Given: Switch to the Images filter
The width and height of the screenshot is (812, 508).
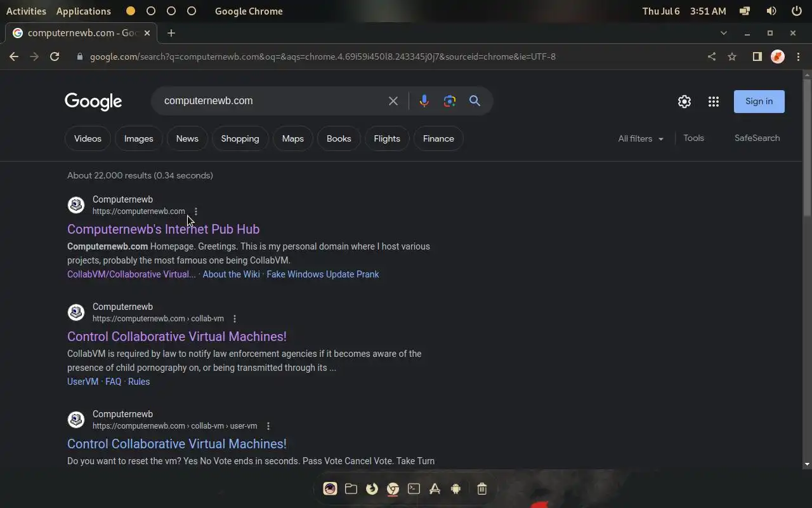Looking at the screenshot, I should click(x=138, y=138).
